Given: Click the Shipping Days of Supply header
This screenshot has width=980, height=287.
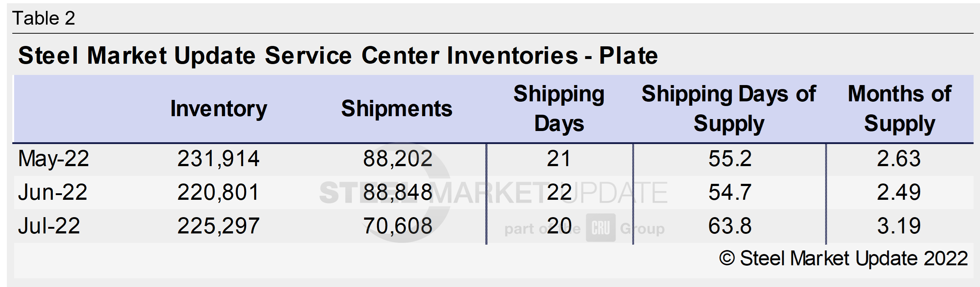Looking at the screenshot, I should (x=728, y=109).
